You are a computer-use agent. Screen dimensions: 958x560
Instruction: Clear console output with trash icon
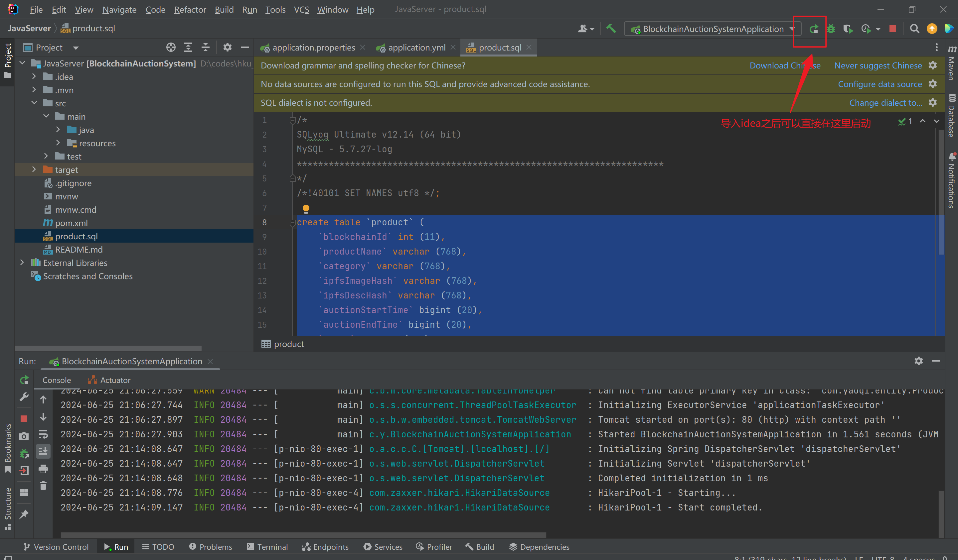coord(43,486)
